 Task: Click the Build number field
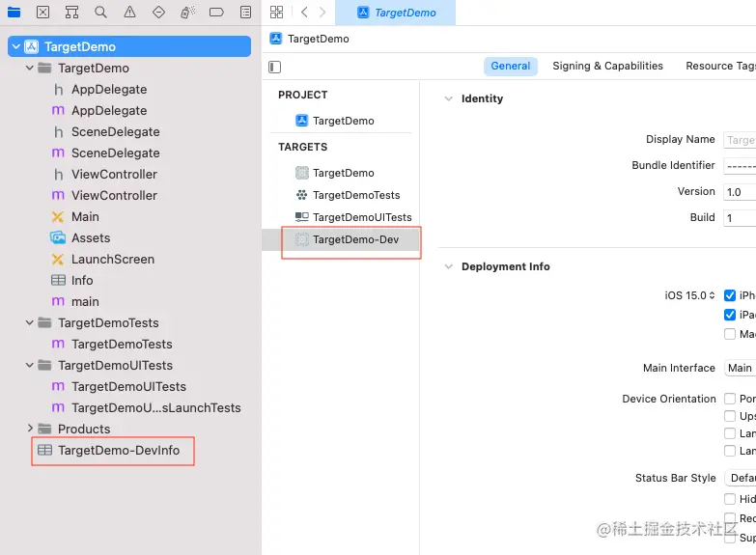pos(740,218)
